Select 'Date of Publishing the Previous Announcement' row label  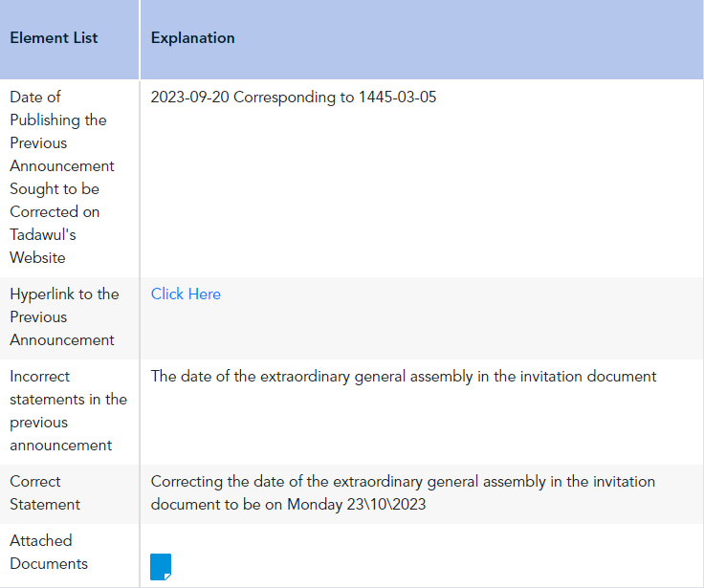click(62, 177)
